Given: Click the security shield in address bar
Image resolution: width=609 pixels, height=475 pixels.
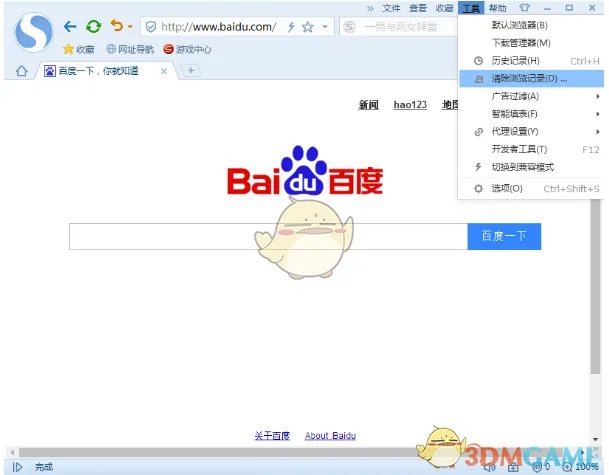Looking at the screenshot, I should (x=151, y=27).
